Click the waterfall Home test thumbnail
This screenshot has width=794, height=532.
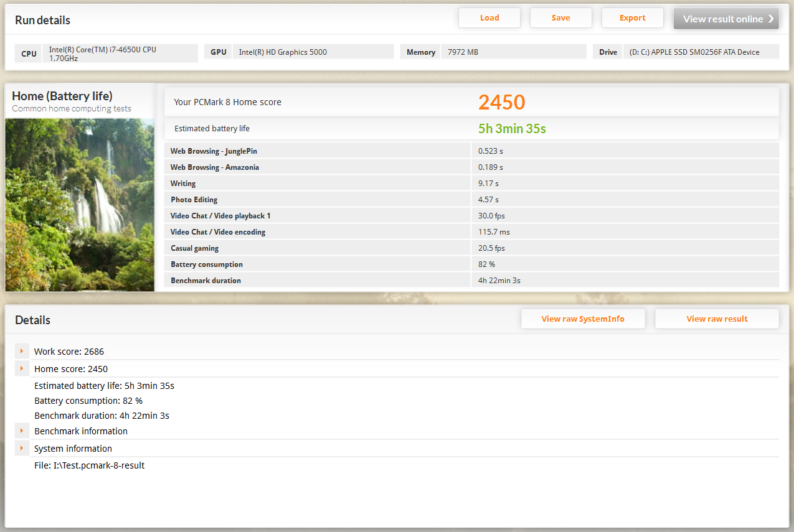point(80,205)
